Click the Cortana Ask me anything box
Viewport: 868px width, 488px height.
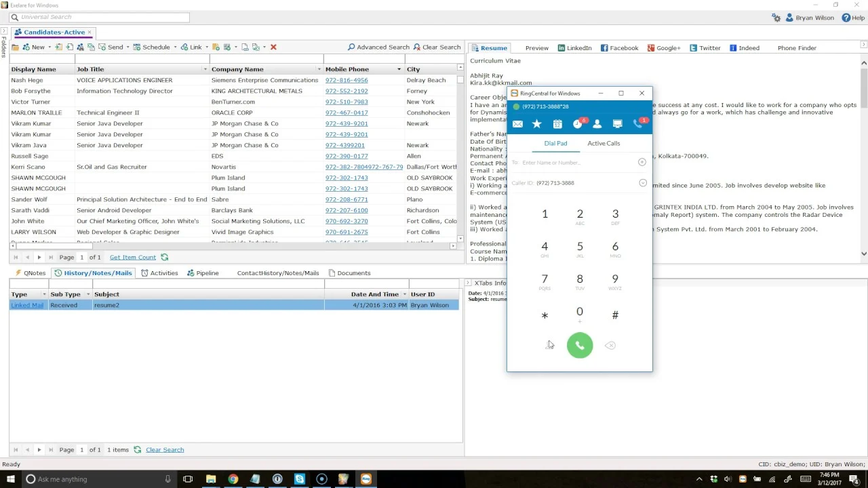100,479
